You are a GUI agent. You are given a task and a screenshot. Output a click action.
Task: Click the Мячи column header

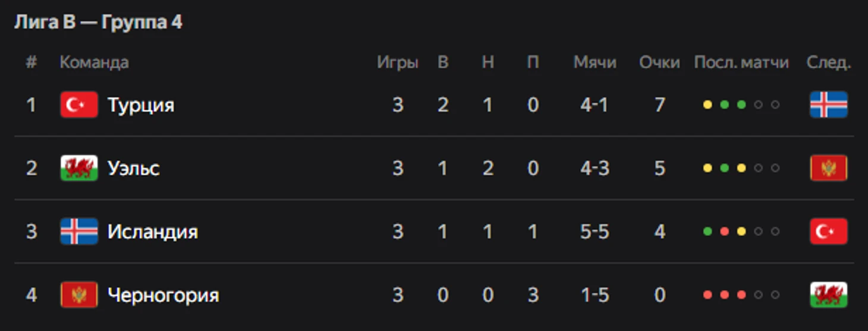(595, 62)
